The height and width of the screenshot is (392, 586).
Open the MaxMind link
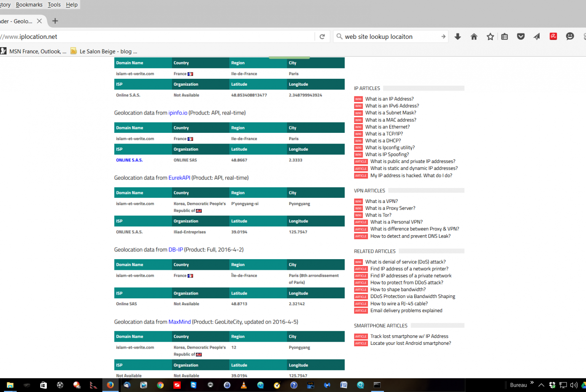(180, 322)
